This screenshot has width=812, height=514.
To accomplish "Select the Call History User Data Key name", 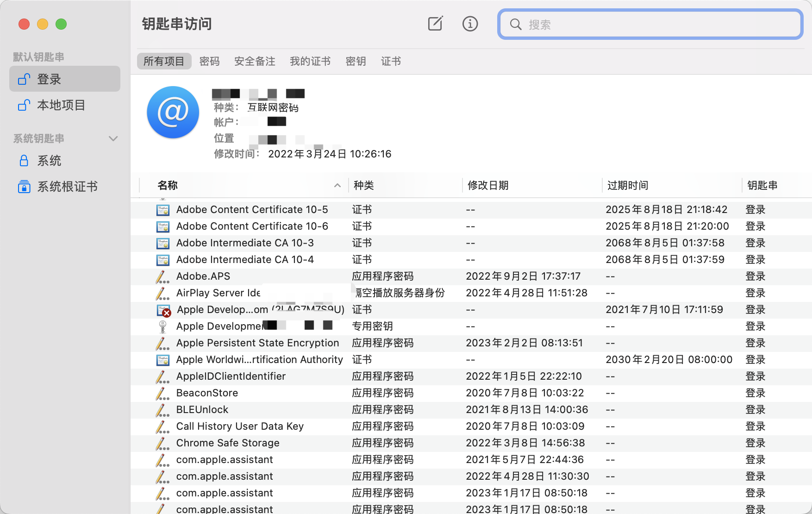I will click(240, 426).
